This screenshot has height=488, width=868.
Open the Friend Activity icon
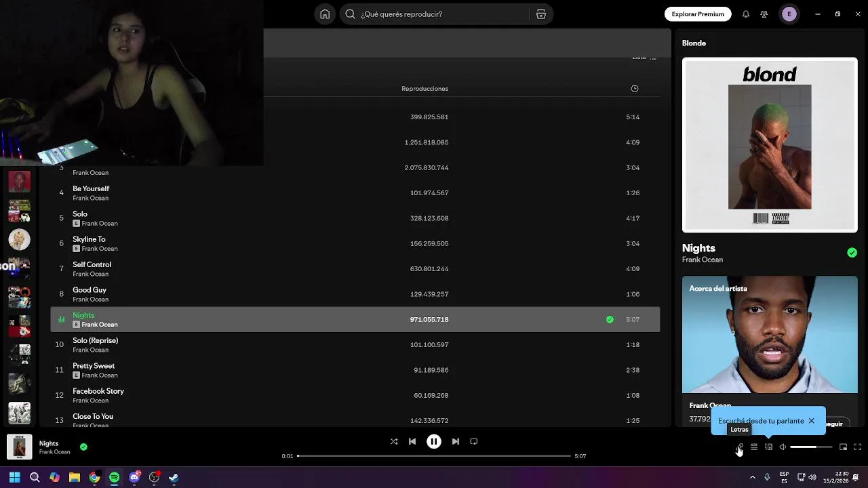764,14
